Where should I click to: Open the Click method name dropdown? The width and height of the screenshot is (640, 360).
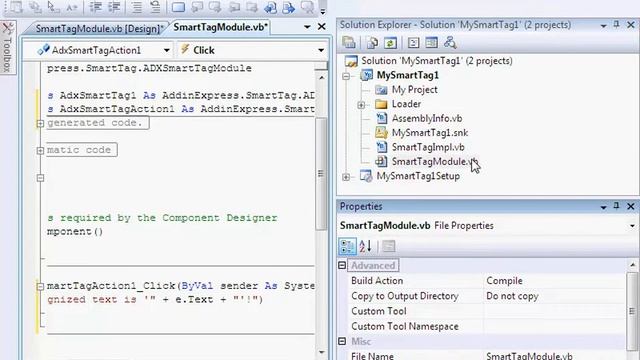[x=321, y=50]
